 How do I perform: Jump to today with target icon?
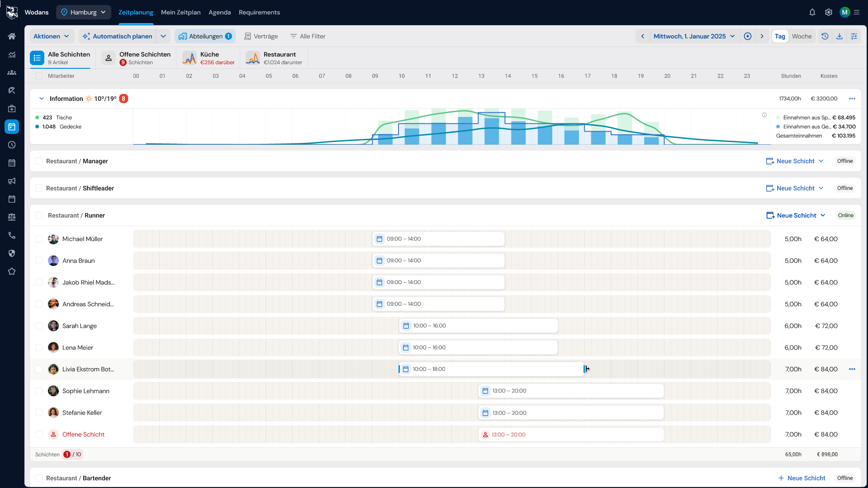pyautogui.click(x=748, y=36)
